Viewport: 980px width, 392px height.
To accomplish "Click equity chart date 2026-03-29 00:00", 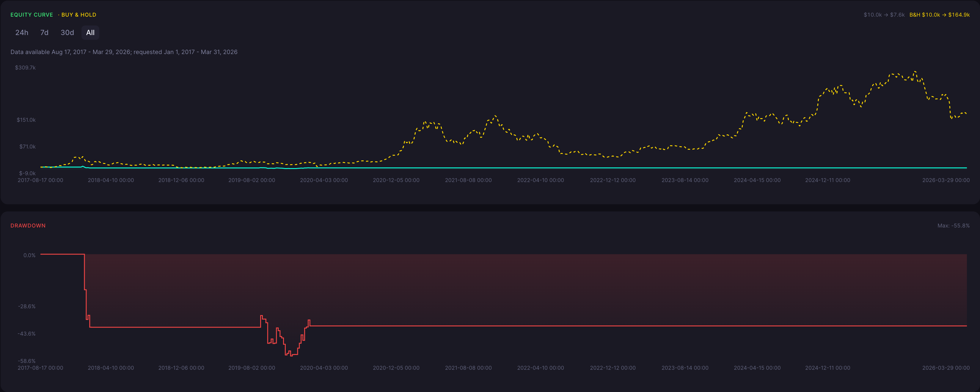I will click(946, 181).
